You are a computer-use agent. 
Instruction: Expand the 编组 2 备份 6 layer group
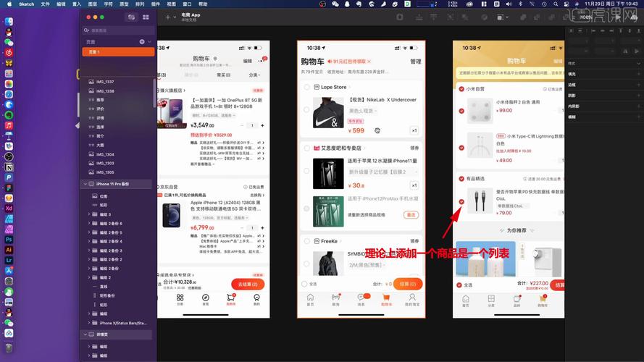click(88, 224)
